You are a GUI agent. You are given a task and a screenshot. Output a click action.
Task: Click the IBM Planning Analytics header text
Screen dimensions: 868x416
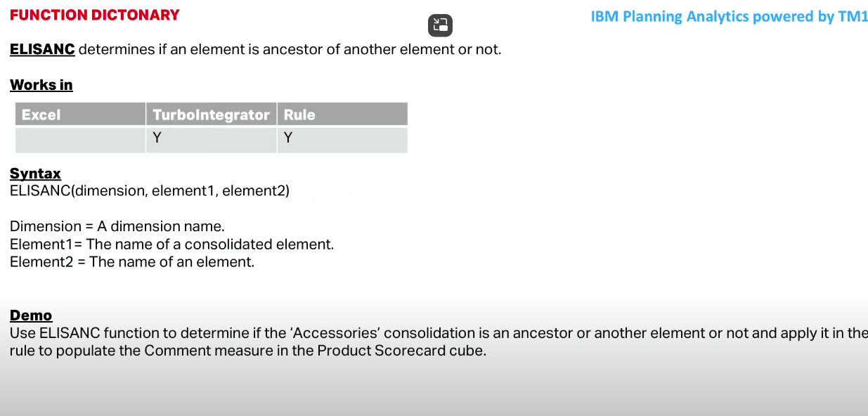[x=730, y=17]
